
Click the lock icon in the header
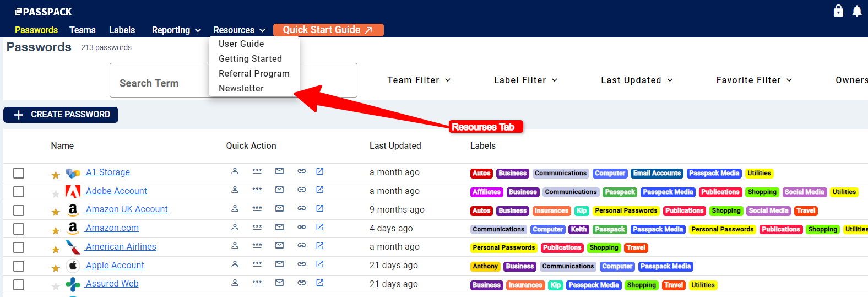coord(838,10)
